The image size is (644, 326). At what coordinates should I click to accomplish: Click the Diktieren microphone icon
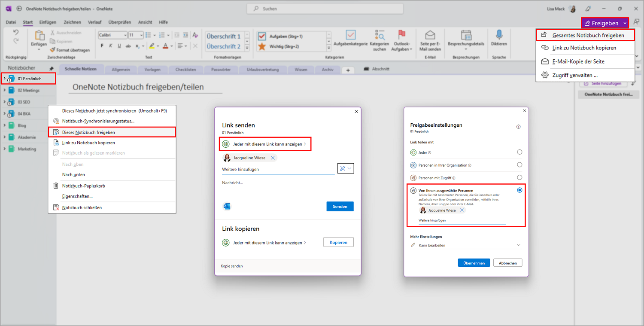[x=499, y=35]
